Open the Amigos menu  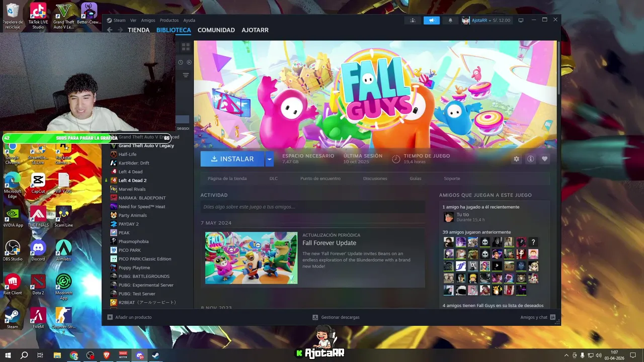coord(148,21)
